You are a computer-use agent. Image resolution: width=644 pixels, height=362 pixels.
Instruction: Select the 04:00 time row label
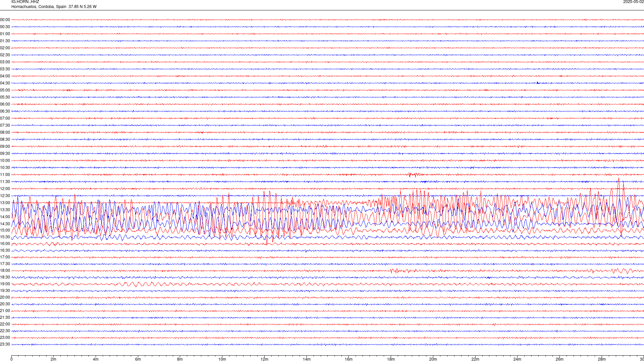pos(5,76)
